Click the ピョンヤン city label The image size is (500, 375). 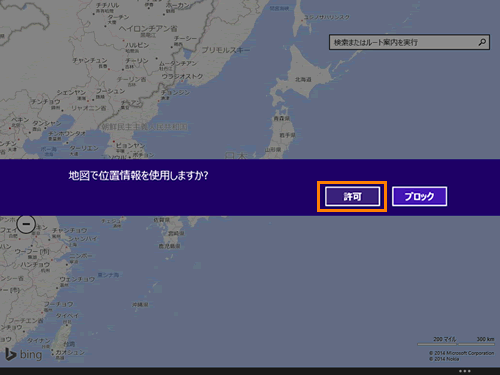pyautogui.click(x=130, y=145)
